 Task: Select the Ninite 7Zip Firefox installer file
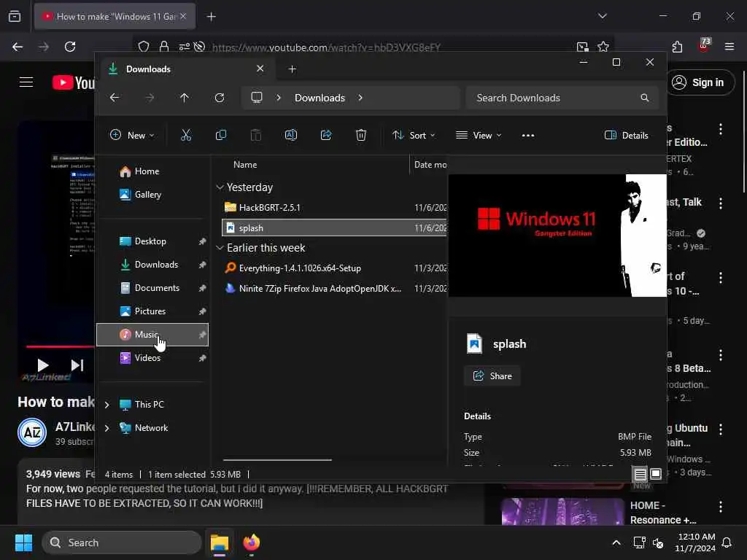pyautogui.click(x=333, y=289)
